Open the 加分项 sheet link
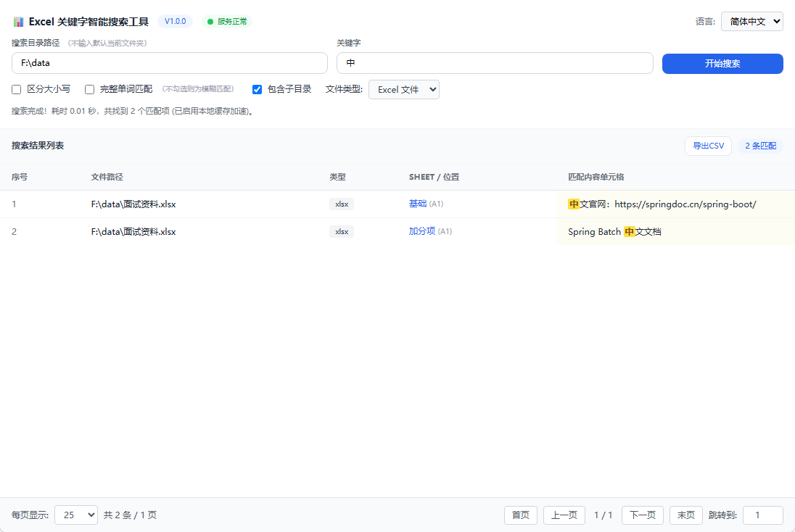Screen dimensions: 795x532 [422, 231]
